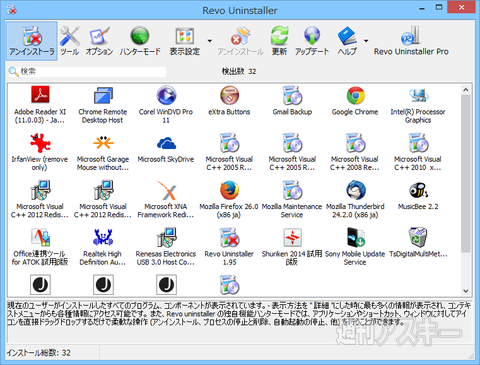
Task: Select Corel WinDVD Pro 11 icon
Action: coord(166,95)
